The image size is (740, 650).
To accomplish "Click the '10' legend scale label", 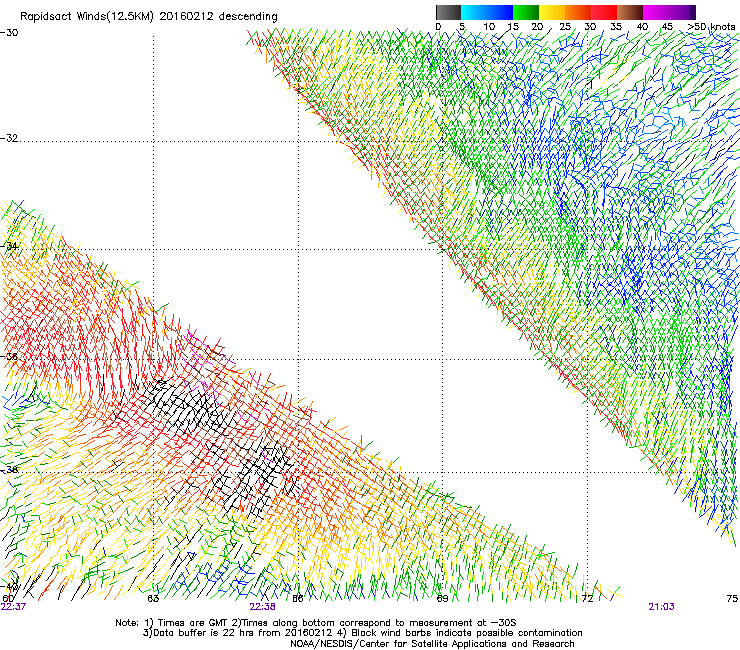I will pos(489,27).
